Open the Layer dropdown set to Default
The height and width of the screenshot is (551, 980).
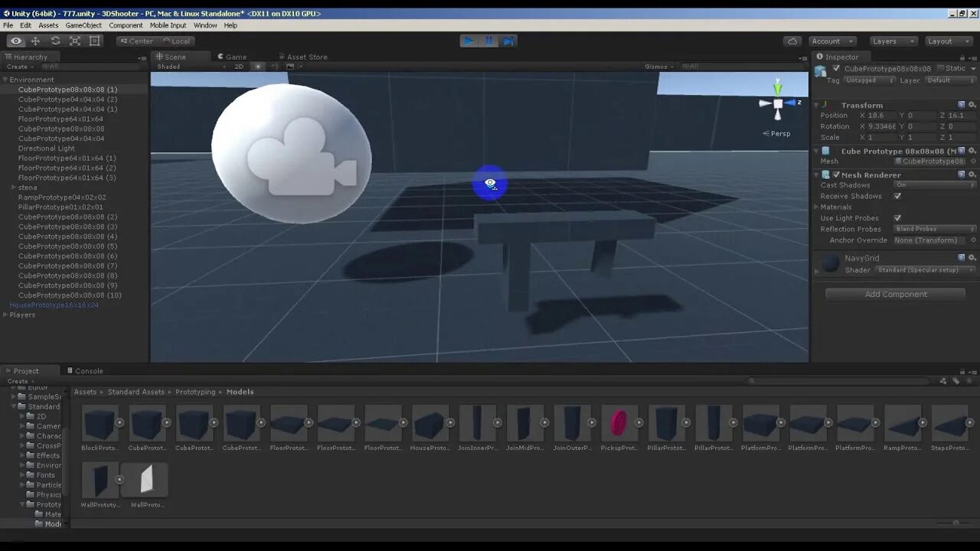[950, 80]
